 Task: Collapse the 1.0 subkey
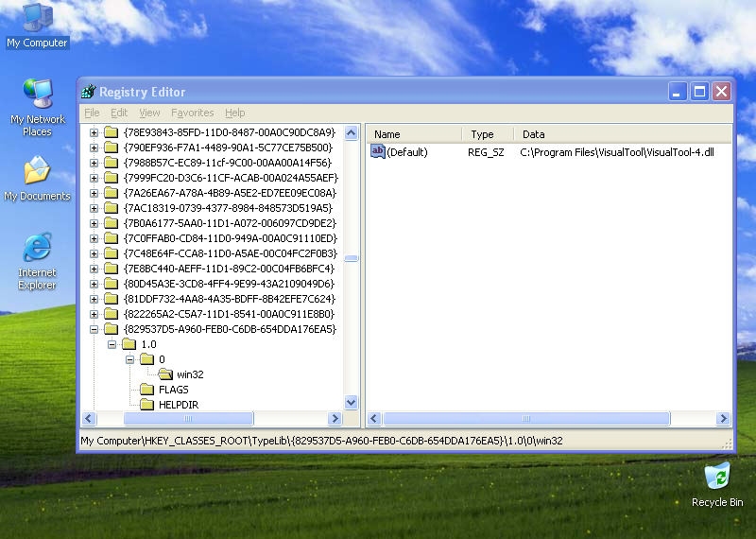pyautogui.click(x=112, y=344)
